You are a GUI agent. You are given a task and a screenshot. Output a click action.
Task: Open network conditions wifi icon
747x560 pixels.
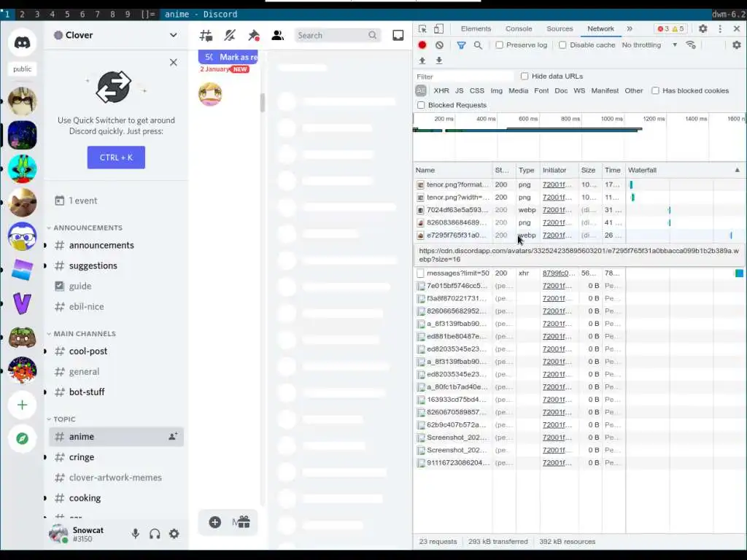(x=691, y=44)
